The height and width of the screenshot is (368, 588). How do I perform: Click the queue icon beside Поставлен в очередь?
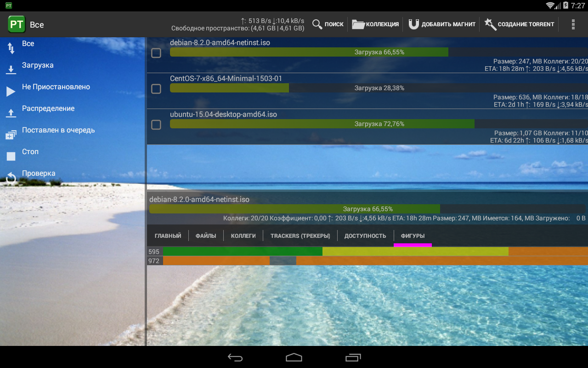(x=11, y=135)
